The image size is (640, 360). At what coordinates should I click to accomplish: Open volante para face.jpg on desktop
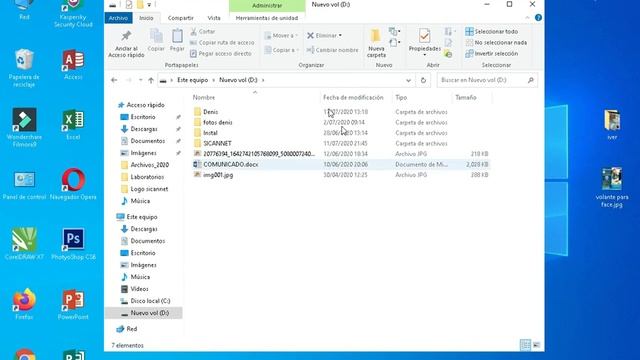click(611, 187)
